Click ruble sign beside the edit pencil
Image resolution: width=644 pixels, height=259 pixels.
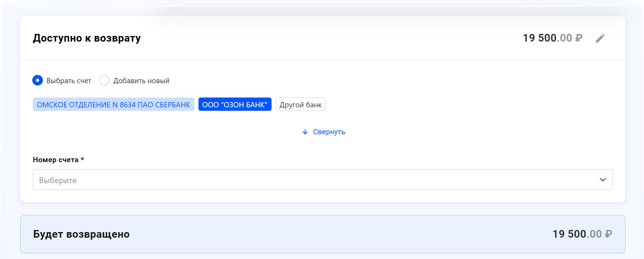pyautogui.click(x=579, y=38)
